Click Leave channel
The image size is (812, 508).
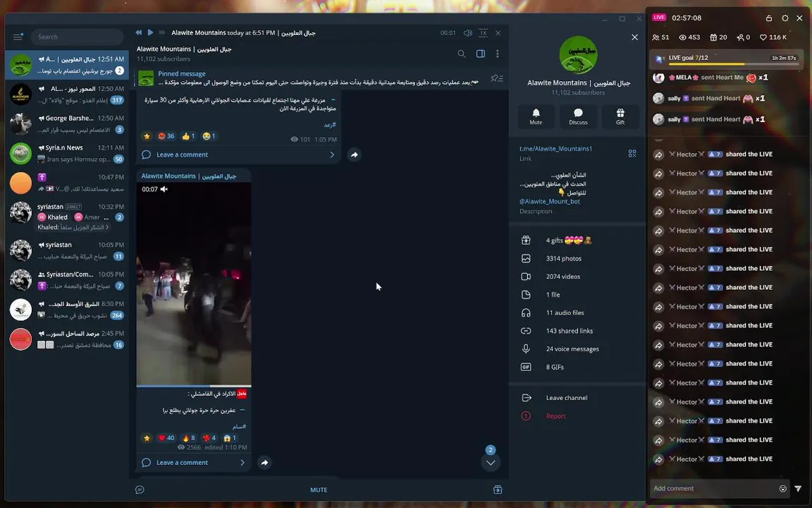coord(577,398)
